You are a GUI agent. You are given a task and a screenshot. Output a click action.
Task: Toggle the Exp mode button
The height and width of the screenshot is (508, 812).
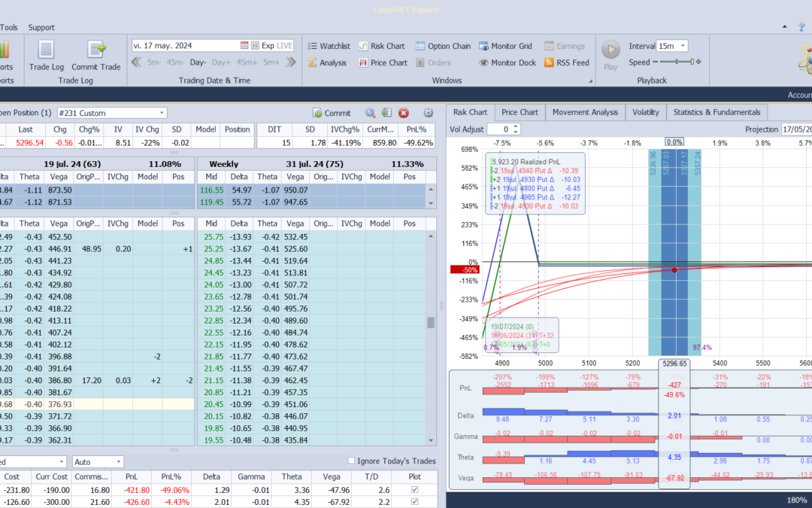[268, 46]
